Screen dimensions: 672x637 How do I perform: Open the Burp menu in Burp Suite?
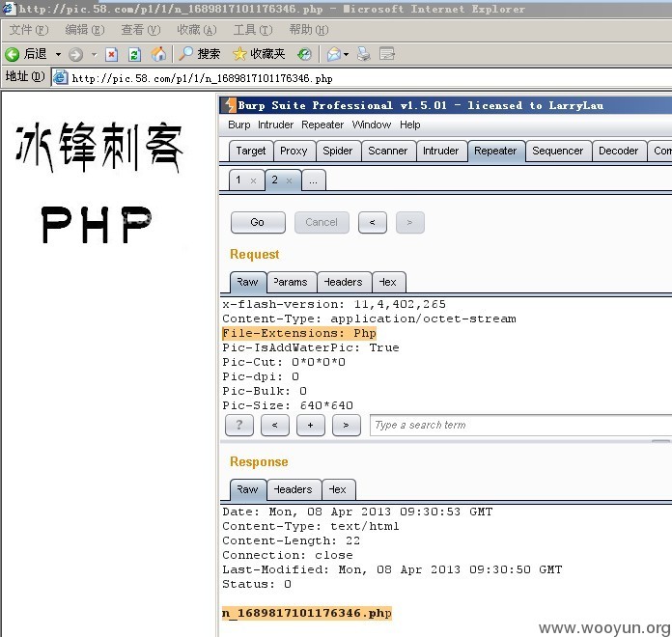click(x=239, y=125)
